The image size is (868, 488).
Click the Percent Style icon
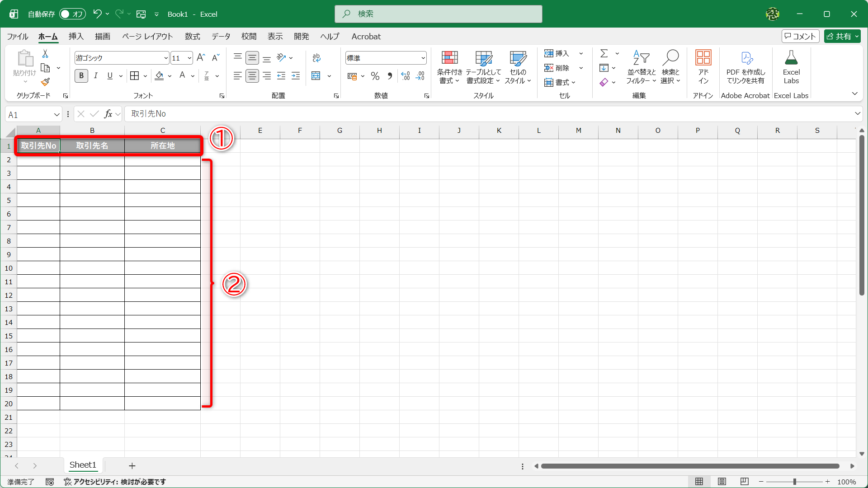point(375,76)
